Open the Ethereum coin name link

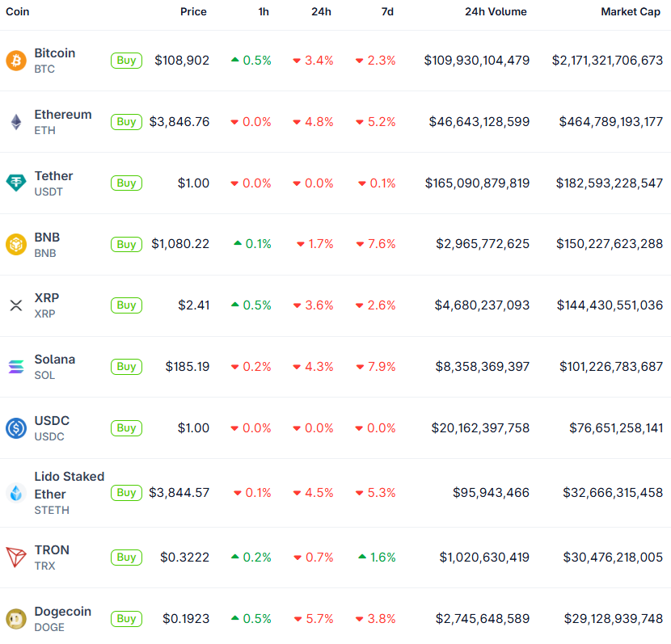pos(63,115)
